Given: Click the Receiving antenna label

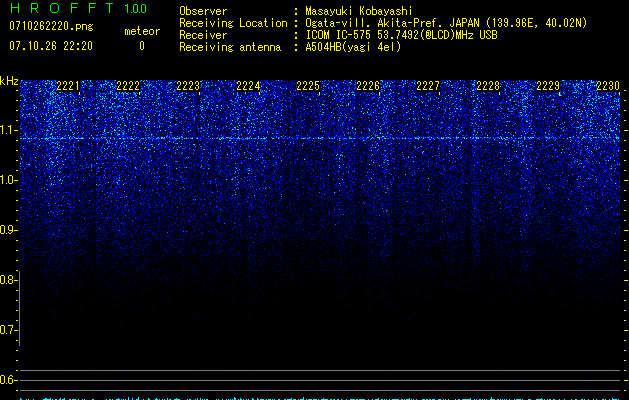Looking at the screenshot, I should 230,47.
